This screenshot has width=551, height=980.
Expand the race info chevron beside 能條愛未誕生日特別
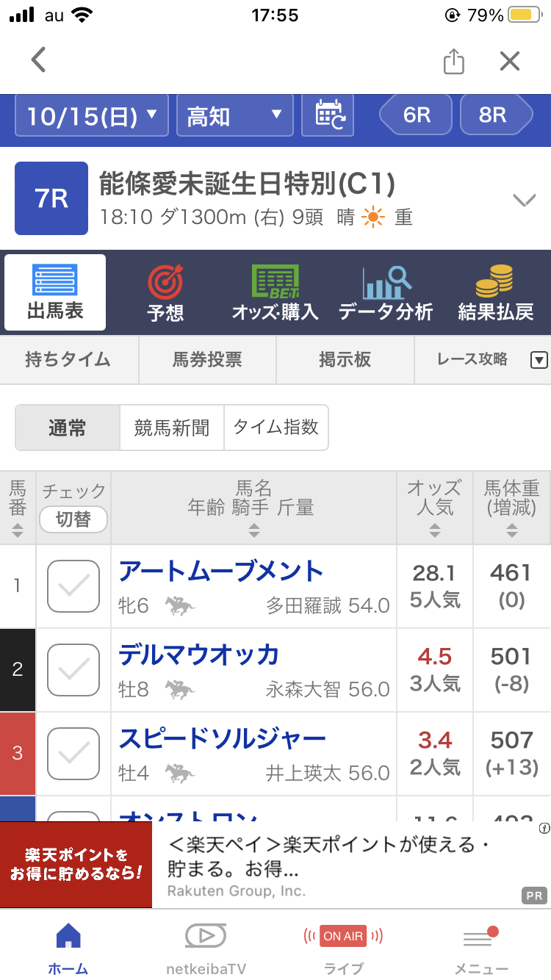coord(525,200)
